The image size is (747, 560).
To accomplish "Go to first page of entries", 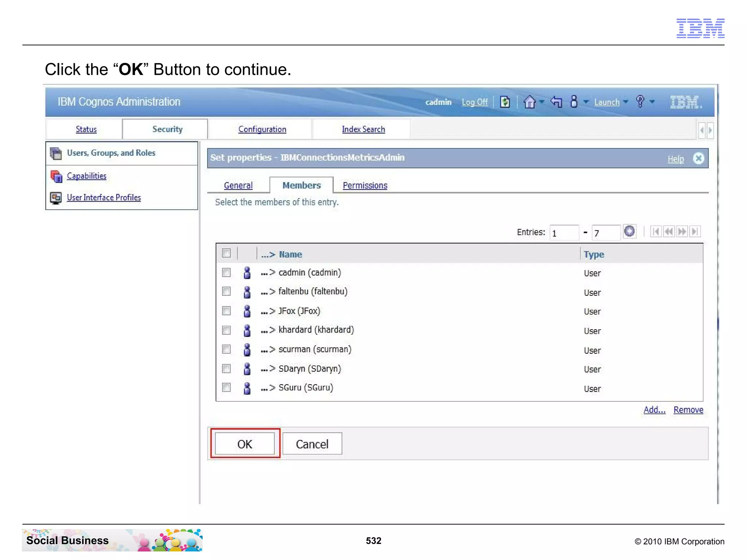I will pos(655,232).
